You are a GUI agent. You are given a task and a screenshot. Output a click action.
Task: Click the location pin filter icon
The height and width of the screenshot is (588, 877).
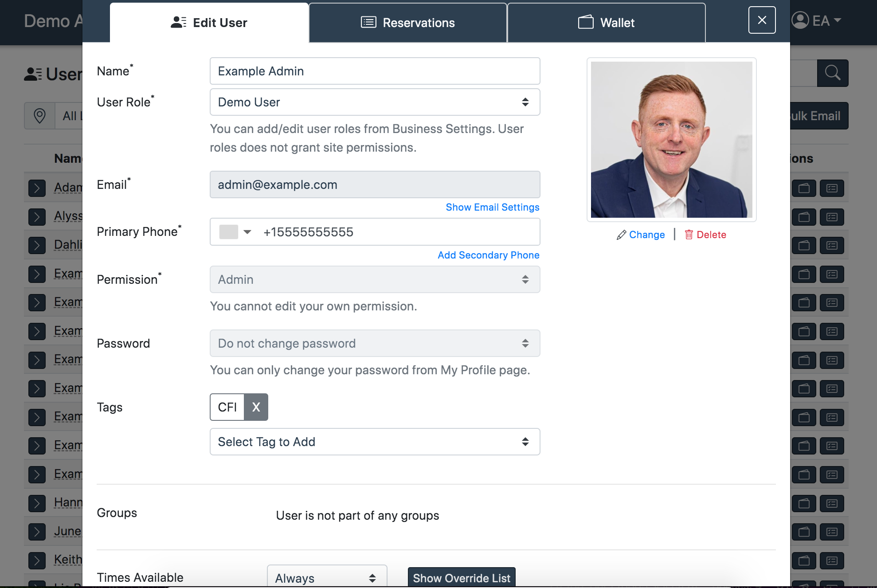click(39, 116)
